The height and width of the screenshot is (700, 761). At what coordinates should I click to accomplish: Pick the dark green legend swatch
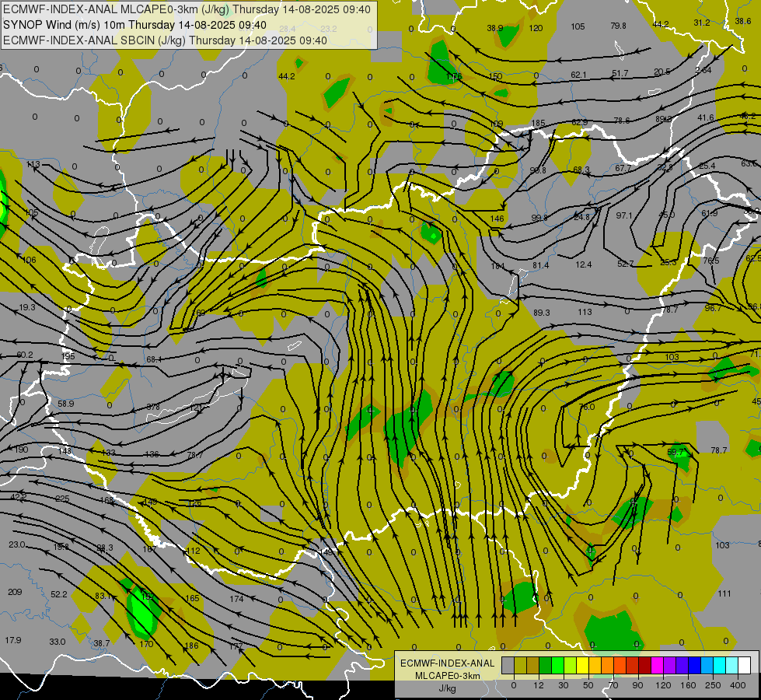546,666
